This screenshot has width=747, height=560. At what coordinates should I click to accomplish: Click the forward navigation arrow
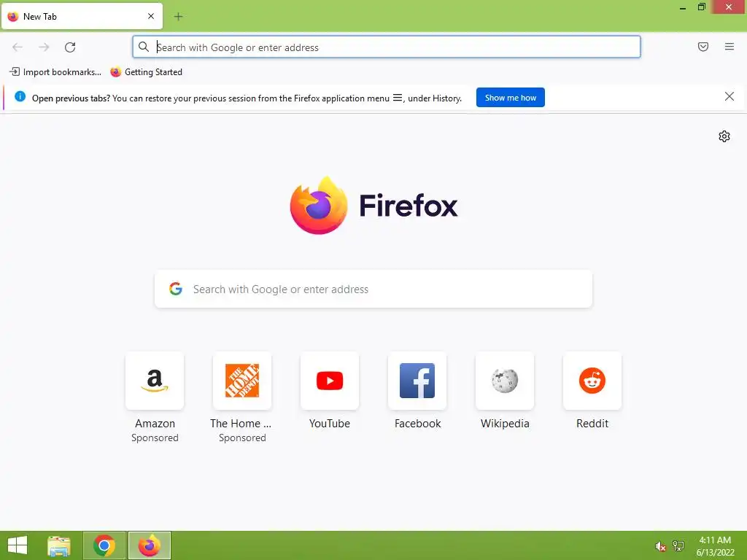click(44, 47)
